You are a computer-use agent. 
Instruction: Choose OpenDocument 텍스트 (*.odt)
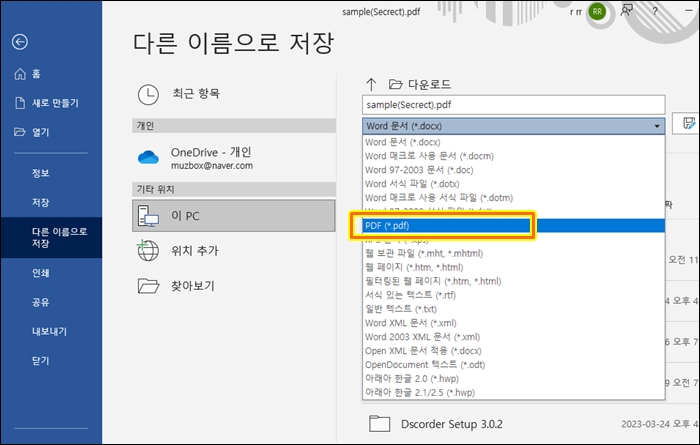(x=513, y=365)
